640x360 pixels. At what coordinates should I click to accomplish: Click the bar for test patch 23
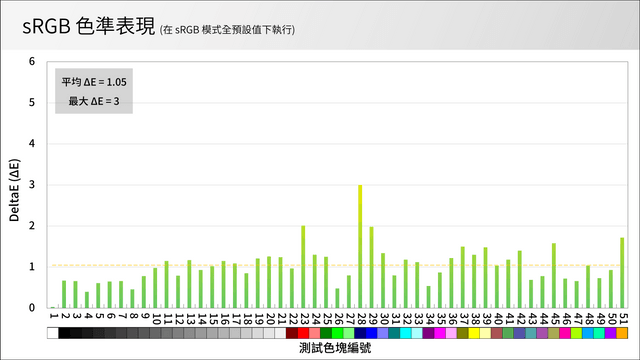(303, 267)
